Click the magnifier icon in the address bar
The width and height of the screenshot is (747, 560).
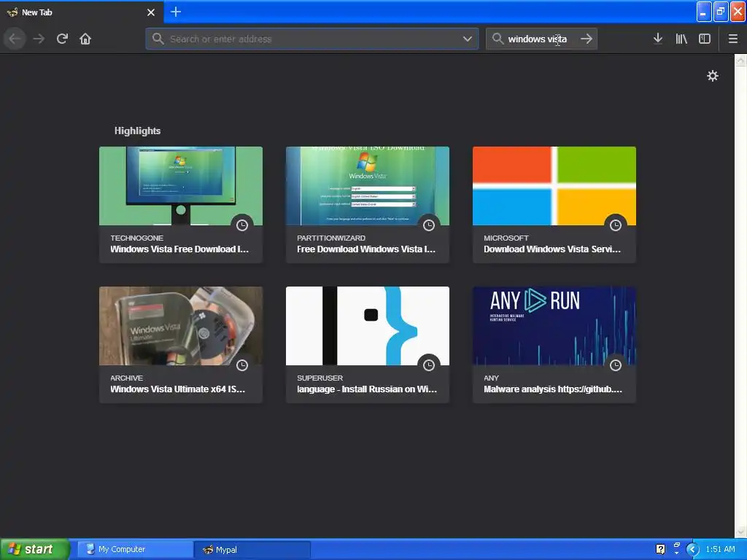(158, 39)
